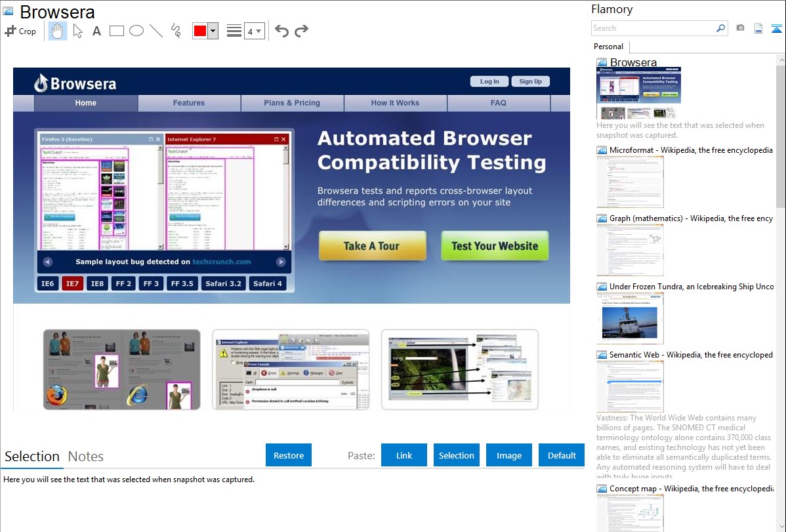Click the Paste Link button
The image size is (786, 532).
point(404,455)
